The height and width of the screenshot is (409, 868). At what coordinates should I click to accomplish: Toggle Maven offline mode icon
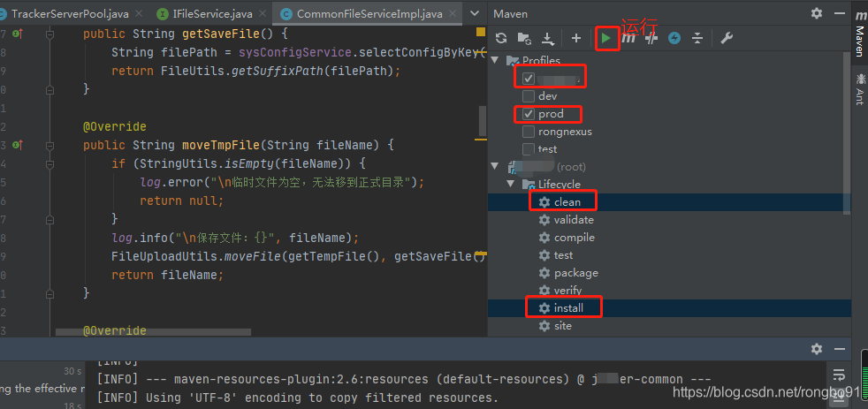pos(674,38)
